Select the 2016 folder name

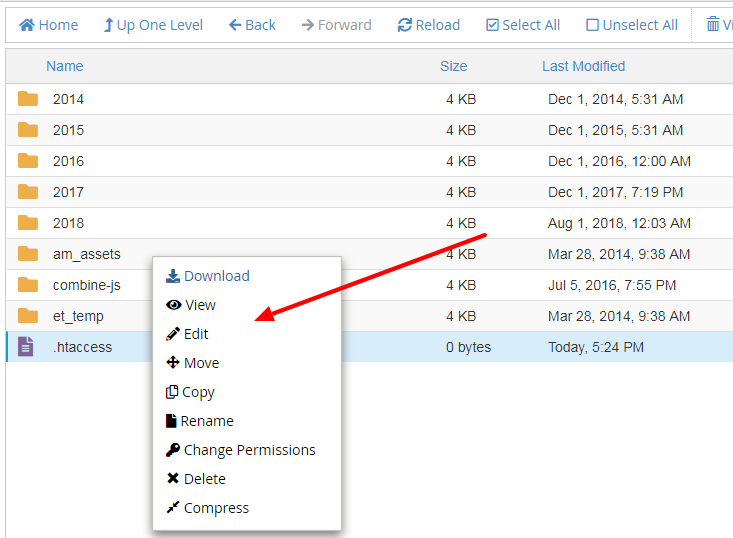pos(68,161)
